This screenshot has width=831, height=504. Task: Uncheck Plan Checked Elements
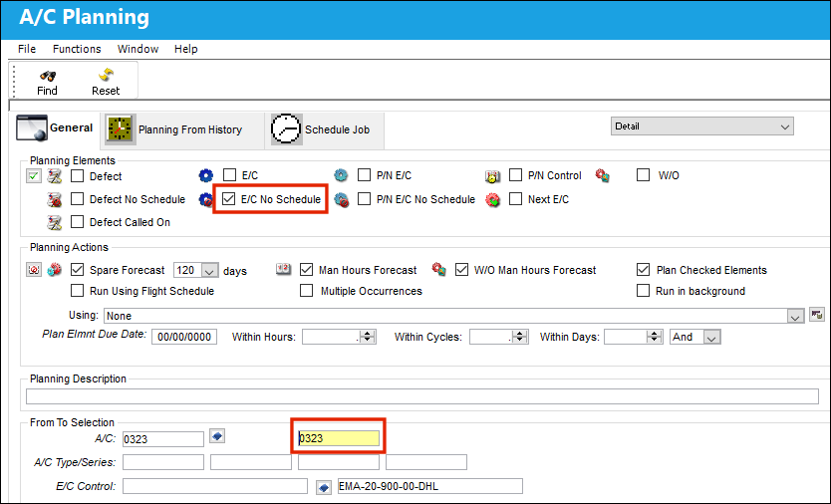click(x=643, y=269)
